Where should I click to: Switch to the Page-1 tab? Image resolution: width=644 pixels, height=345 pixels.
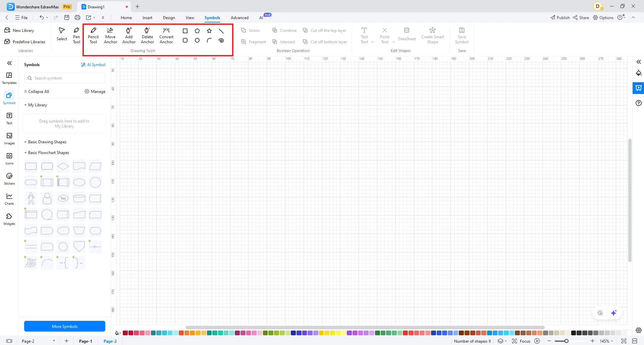(x=86, y=341)
